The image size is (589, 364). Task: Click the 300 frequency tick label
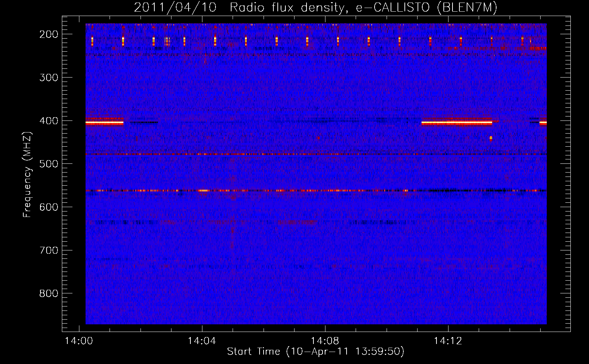(x=48, y=78)
